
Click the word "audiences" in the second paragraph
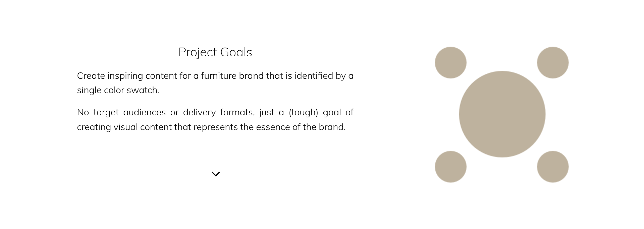(x=144, y=112)
